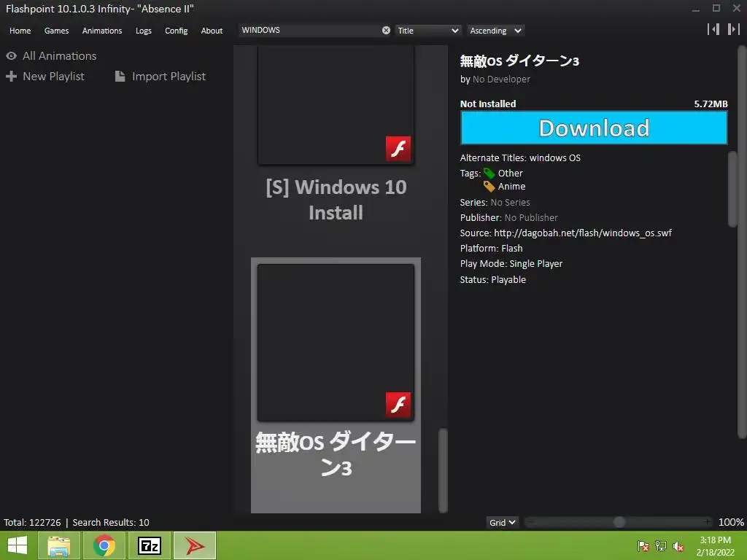Open the Title sort-by dropdown

pos(427,31)
